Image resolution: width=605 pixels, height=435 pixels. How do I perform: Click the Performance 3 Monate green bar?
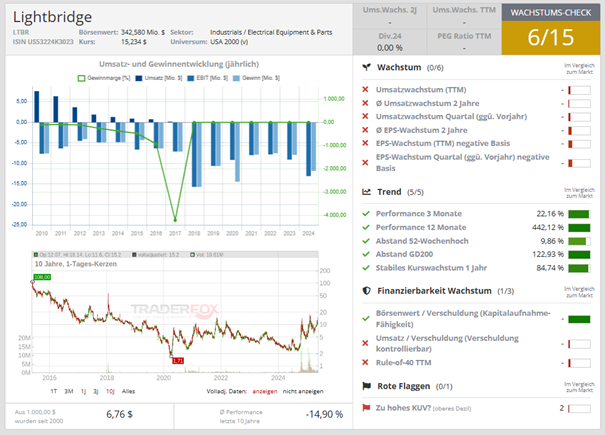(579, 214)
